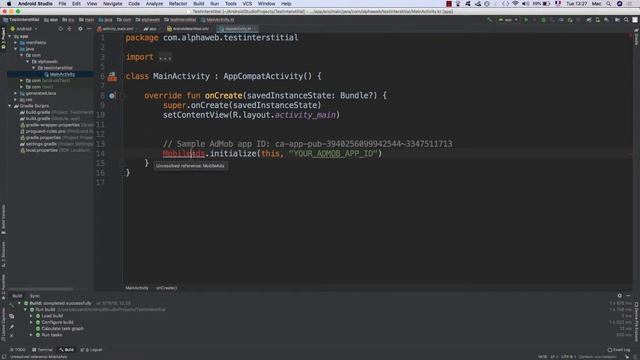The height and width of the screenshot is (360, 640).
Task: Click the Sync Project with Gradle icon
Action: 589,20
